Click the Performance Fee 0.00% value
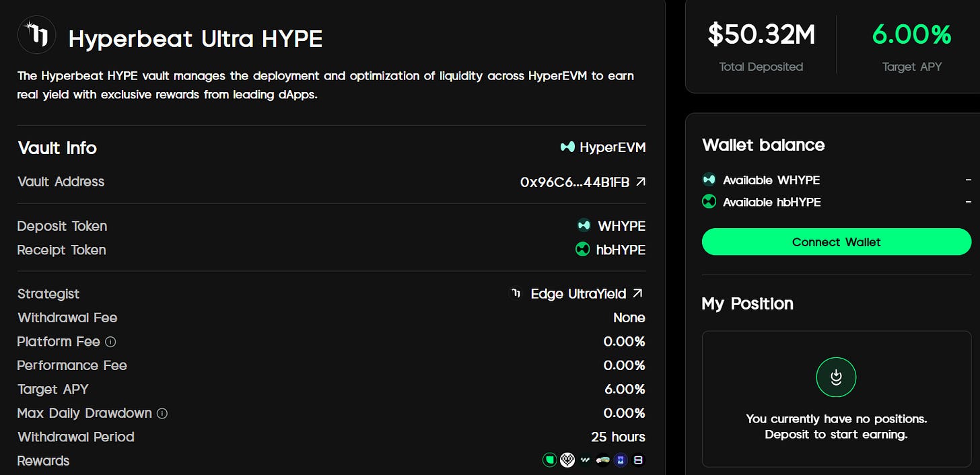This screenshot has height=475, width=980. pos(625,365)
